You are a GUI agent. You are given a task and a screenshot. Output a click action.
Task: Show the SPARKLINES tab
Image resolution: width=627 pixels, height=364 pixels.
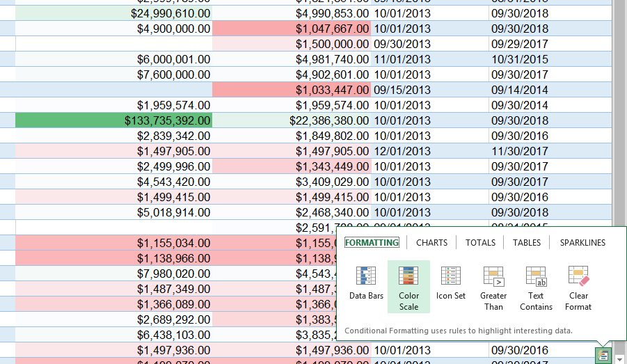coord(582,243)
